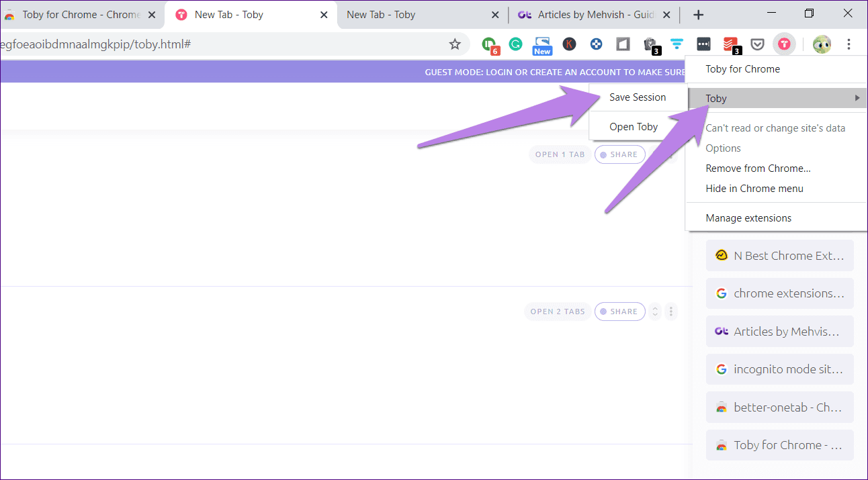
Task: Expand the Toby submenu arrow
Action: coord(858,98)
